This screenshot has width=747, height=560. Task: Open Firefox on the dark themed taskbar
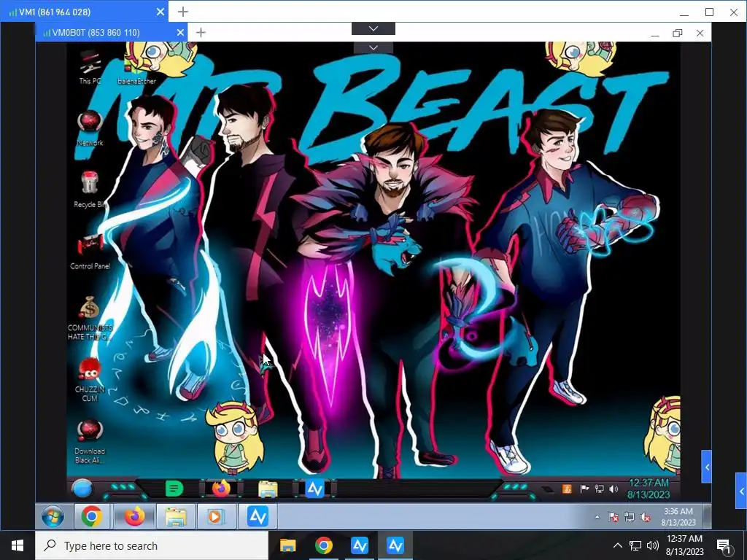pyautogui.click(x=221, y=489)
